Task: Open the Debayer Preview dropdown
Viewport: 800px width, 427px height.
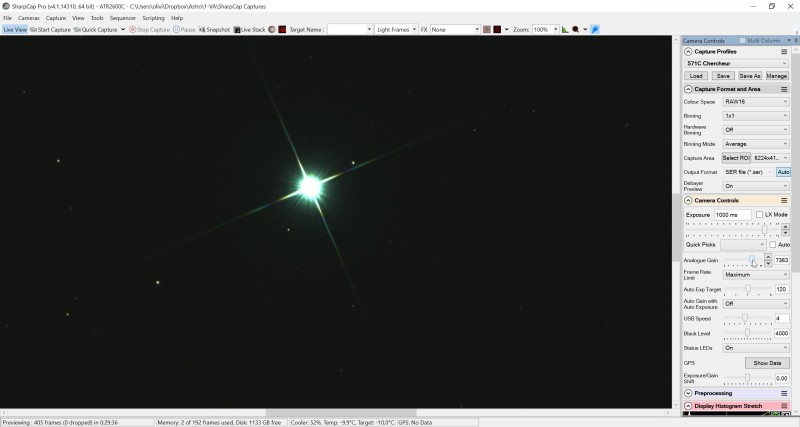Action: pyautogui.click(x=756, y=186)
